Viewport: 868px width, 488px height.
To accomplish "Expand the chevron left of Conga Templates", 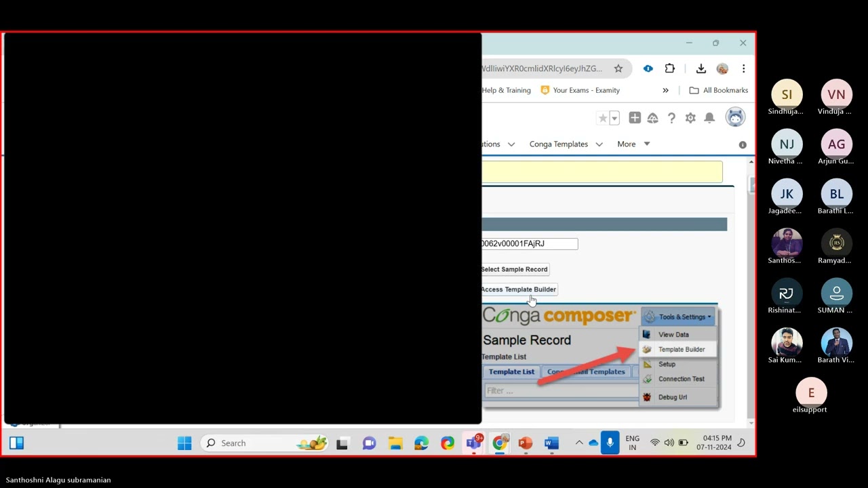I will point(511,144).
